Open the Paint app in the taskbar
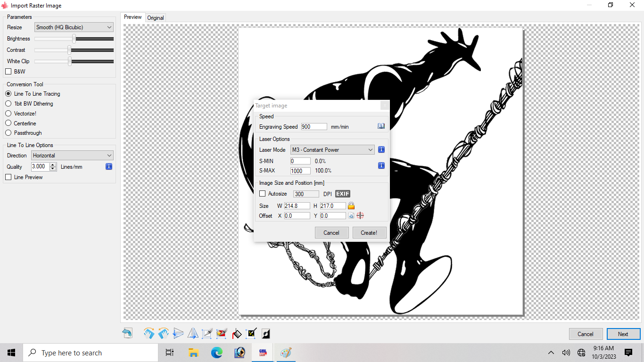The image size is (644, 362). pyautogui.click(x=286, y=353)
